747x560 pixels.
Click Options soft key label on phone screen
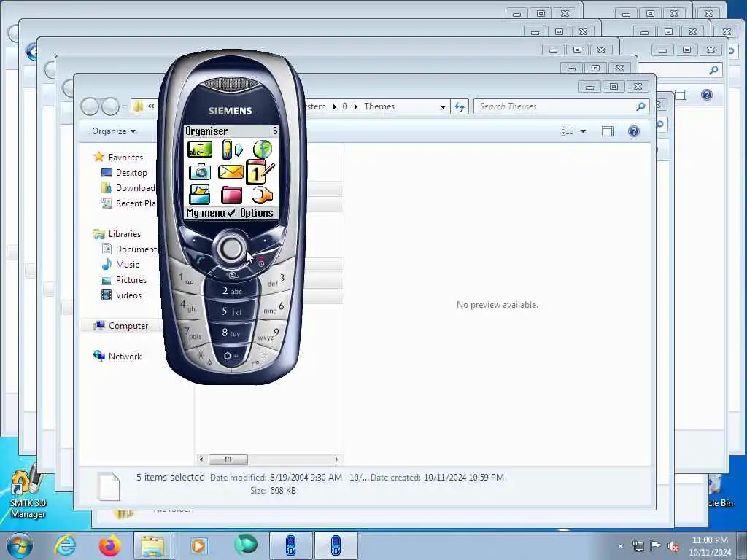[257, 213]
